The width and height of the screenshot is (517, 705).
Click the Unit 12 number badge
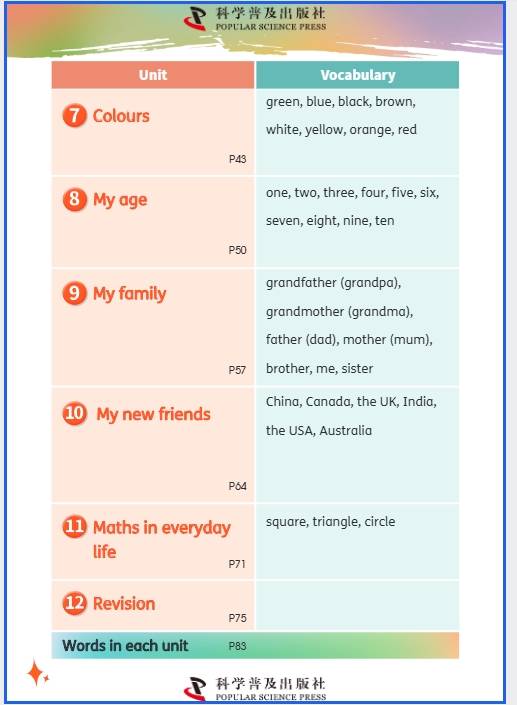(x=75, y=603)
